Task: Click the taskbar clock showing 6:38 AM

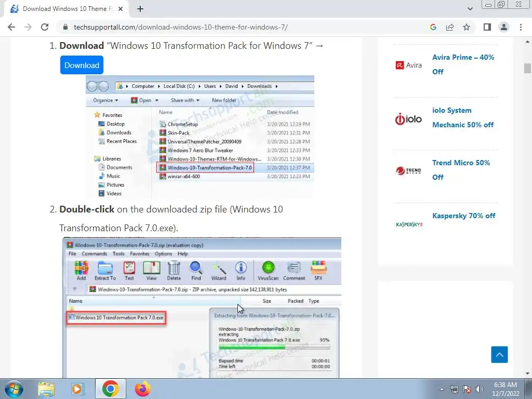Action: (506, 389)
